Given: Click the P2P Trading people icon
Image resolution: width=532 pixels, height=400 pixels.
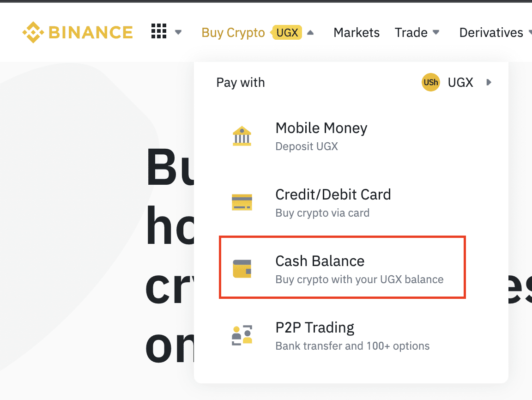Looking at the screenshot, I should [241, 335].
